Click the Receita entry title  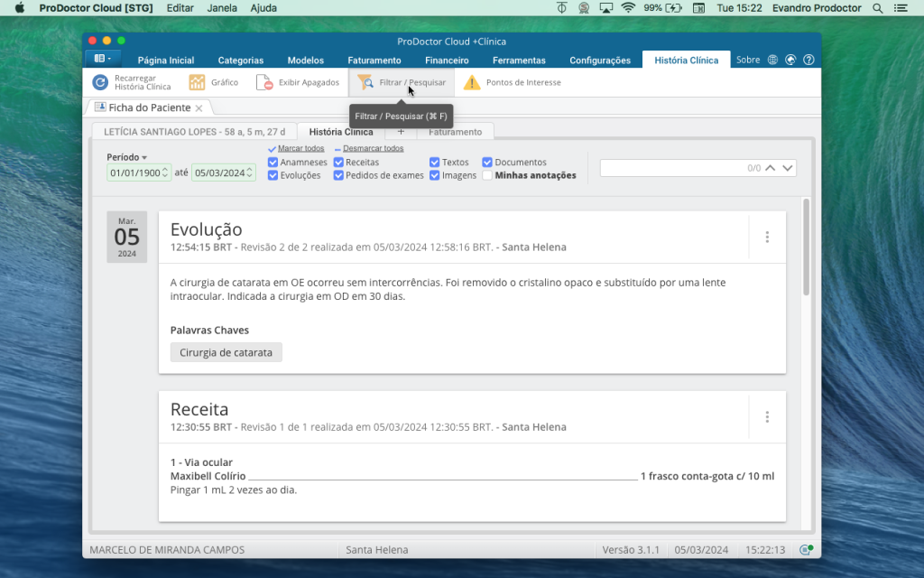pos(199,409)
